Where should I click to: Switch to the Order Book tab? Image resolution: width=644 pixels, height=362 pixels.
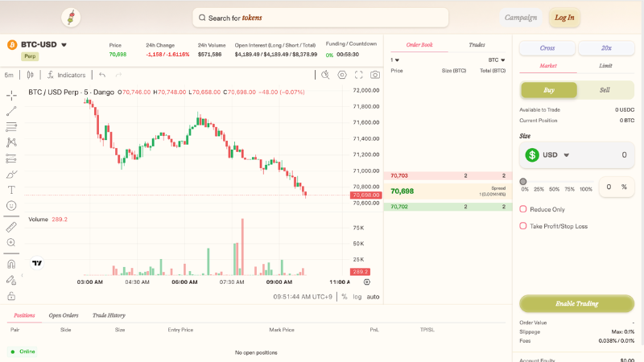(x=419, y=45)
